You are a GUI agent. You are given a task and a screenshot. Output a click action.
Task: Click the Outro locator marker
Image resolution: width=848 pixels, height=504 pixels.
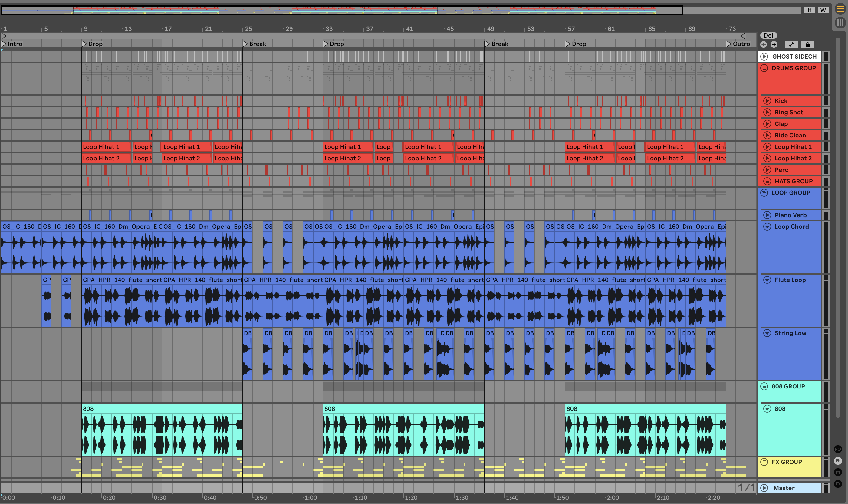coord(729,44)
